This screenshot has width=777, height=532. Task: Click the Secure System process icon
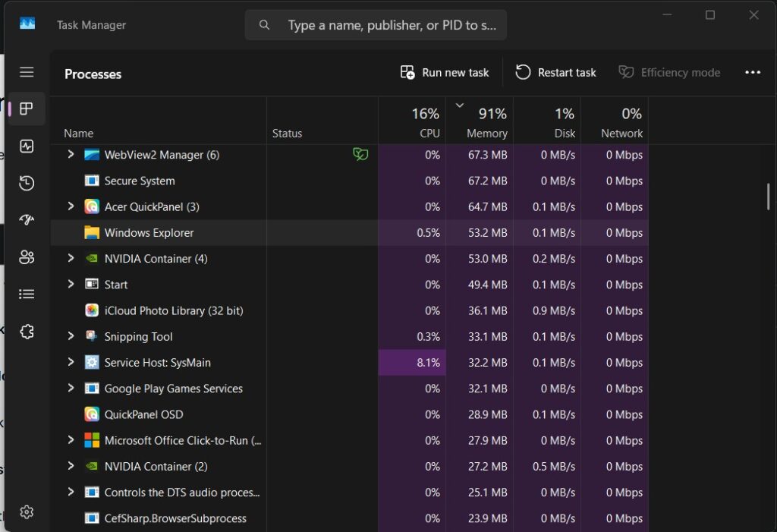92,181
